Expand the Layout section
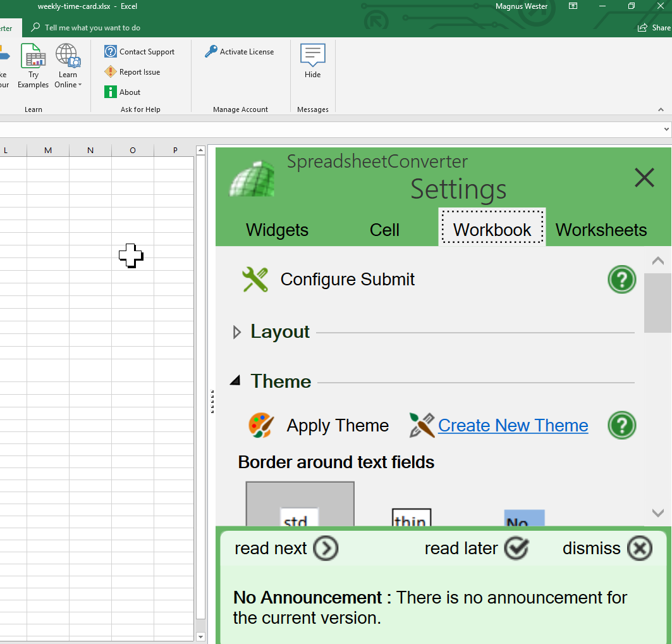This screenshot has width=672, height=644. point(236,331)
